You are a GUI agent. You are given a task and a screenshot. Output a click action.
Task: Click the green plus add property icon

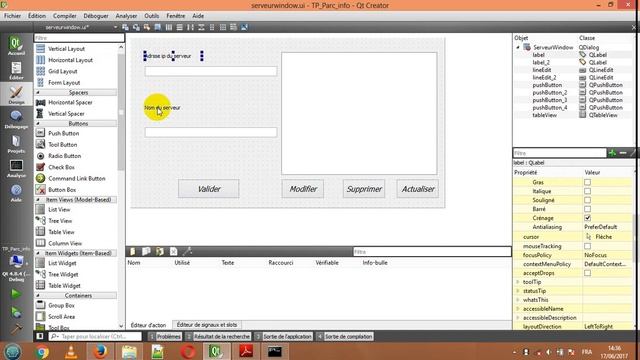(612, 153)
